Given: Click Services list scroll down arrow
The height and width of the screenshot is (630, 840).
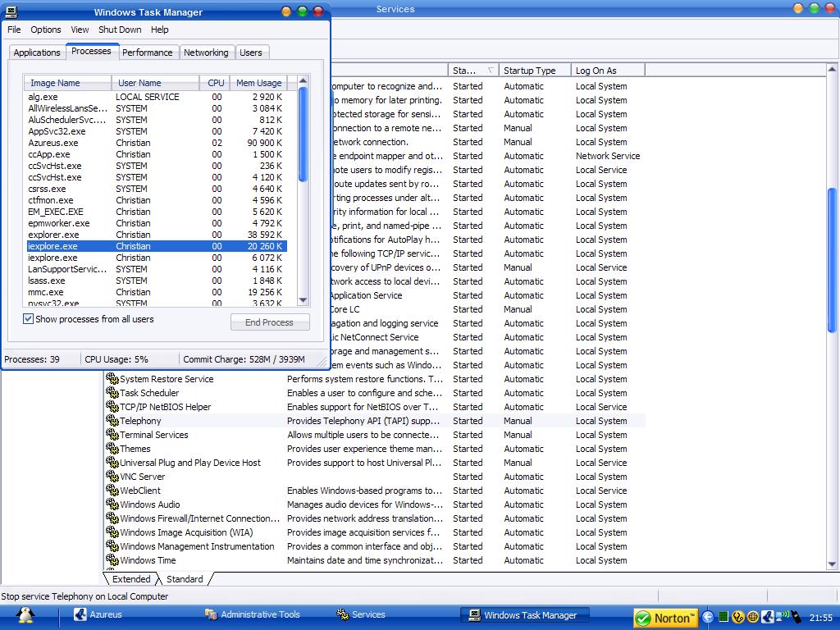Looking at the screenshot, I should pos(832,564).
